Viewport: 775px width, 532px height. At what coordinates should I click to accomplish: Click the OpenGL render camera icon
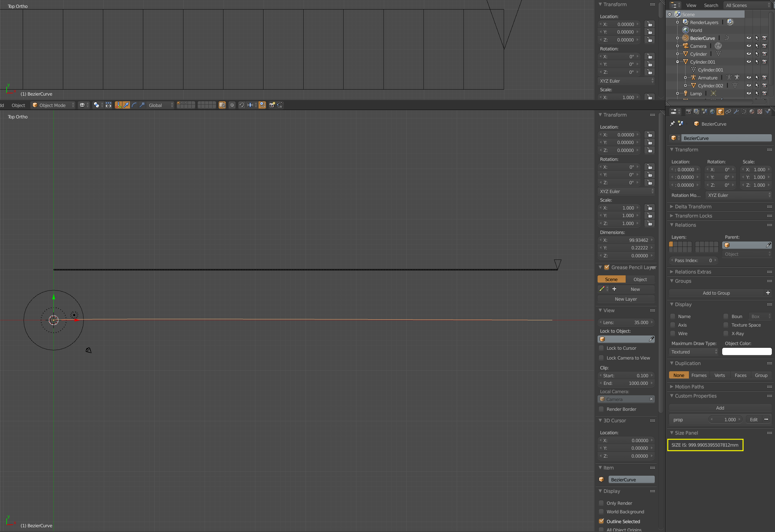pyautogui.click(x=272, y=105)
